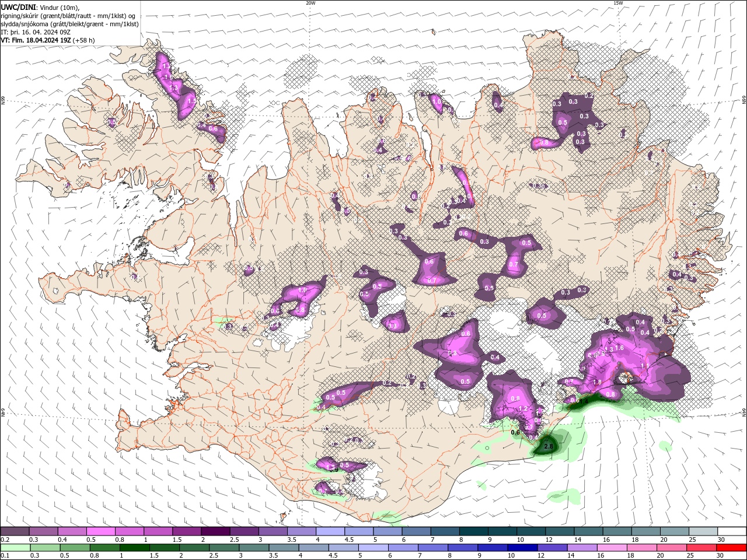Click the 0.2 label under the top scale
The image size is (747, 560).
(5, 540)
